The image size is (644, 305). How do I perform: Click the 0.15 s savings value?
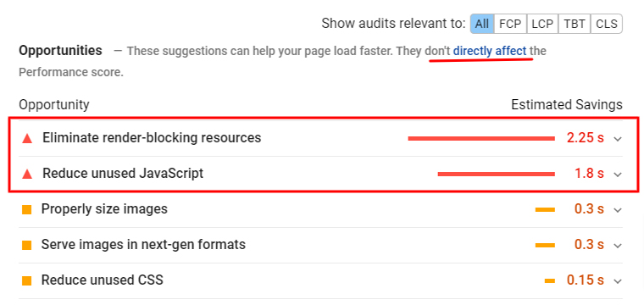pos(586,280)
